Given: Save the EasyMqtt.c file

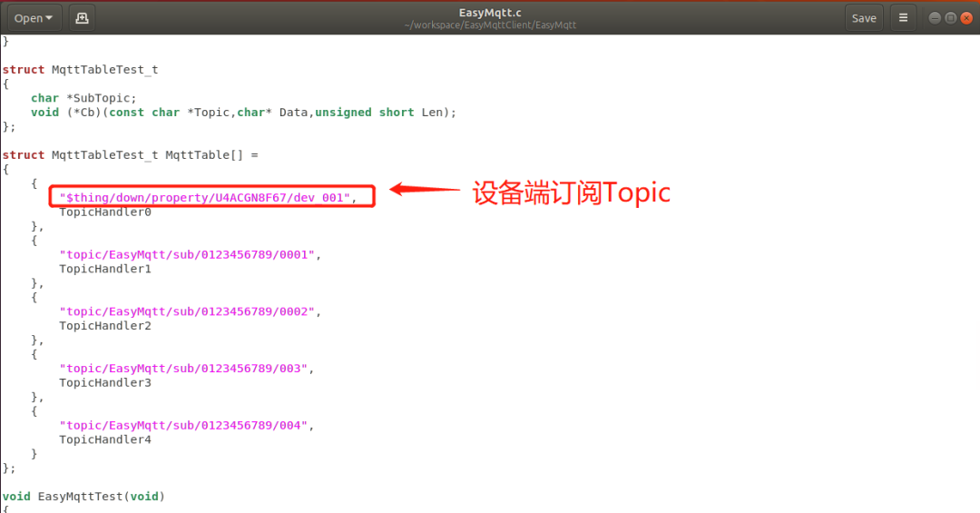Looking at the screenshot, I should [x=864, y=18].
